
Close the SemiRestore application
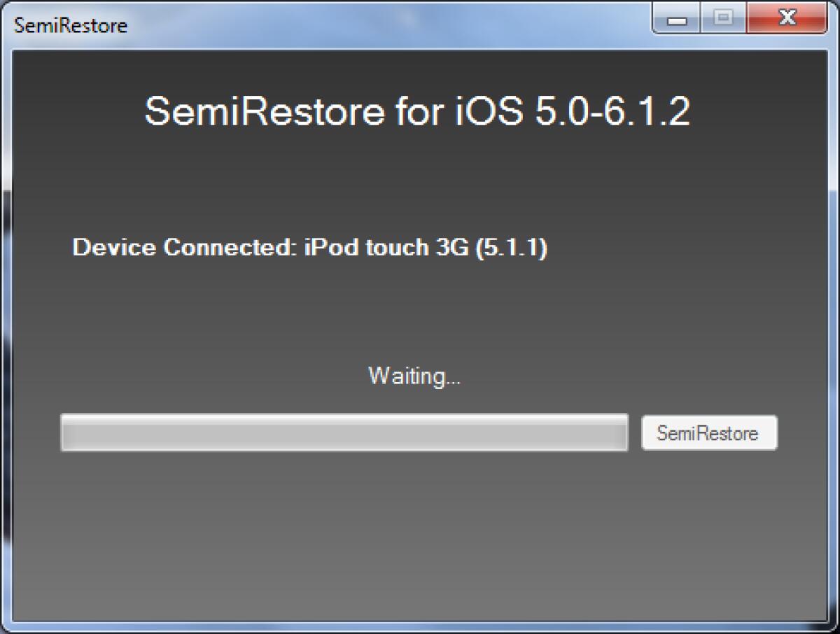[786, 19]
